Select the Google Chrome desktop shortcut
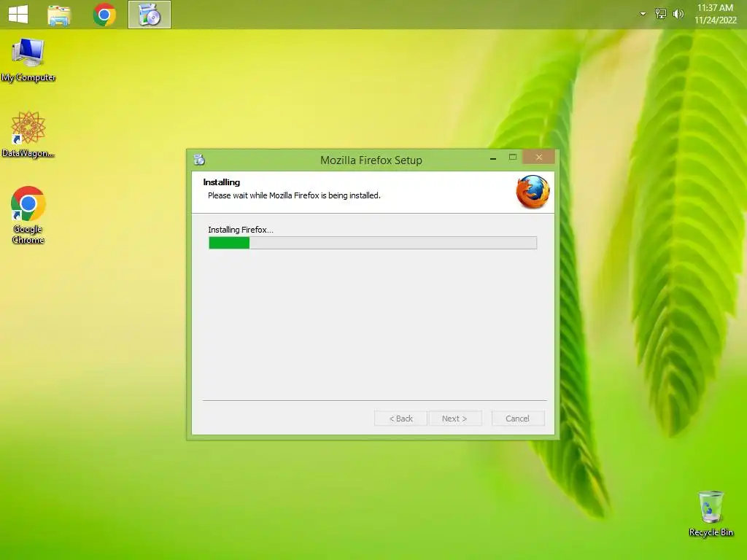 tap(28, 215)
